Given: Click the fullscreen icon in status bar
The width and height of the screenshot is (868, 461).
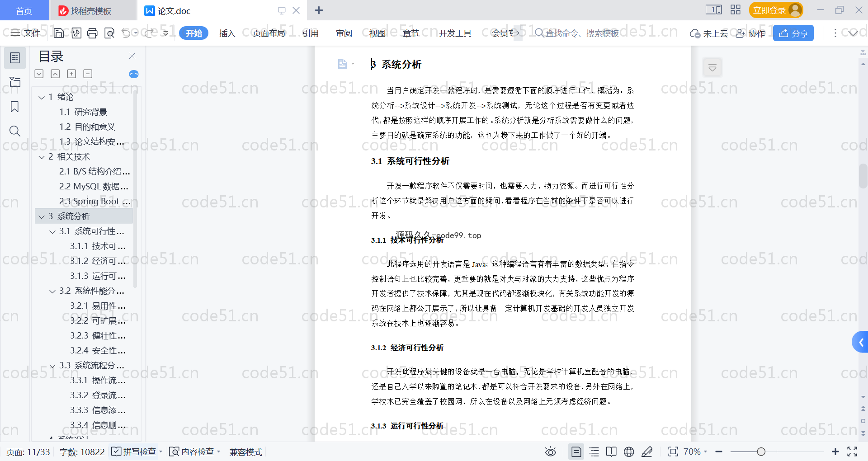Looking at the screenshot, I should pos(852,452).
